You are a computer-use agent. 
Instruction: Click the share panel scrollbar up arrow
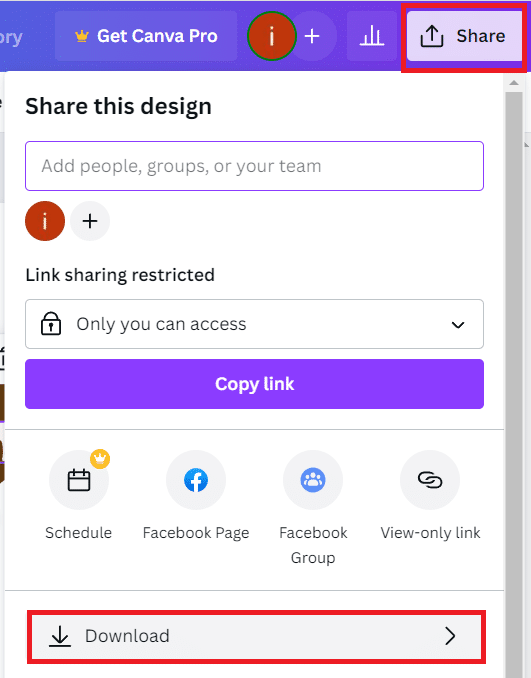click(514, 83)
